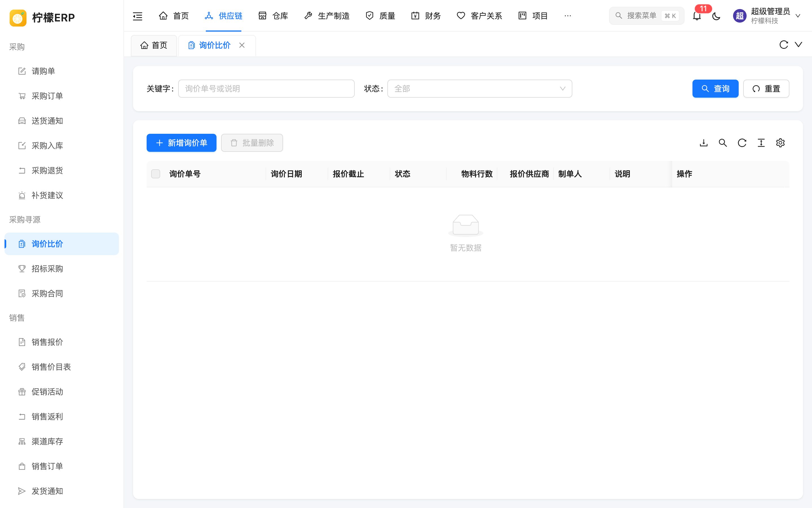The width and height of the screenshot is (812, 508).
Task: Open 促销活动 sidebar item
Action: (x=62, y=392)
